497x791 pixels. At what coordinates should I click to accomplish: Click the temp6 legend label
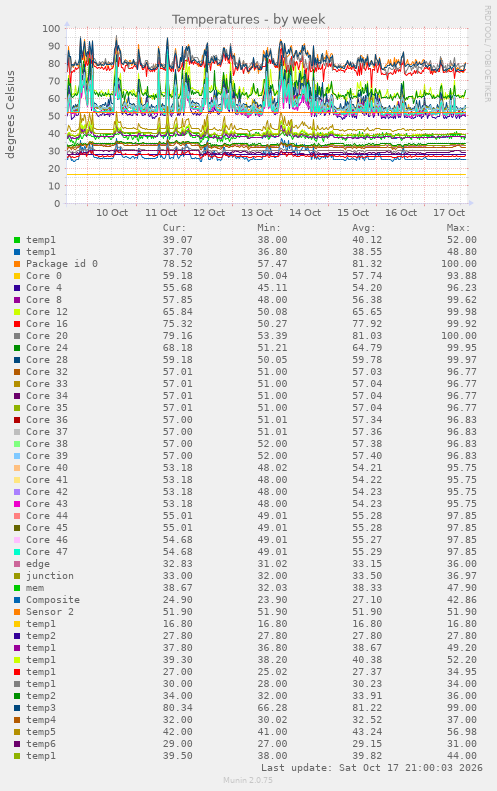[x=41, y=744]
